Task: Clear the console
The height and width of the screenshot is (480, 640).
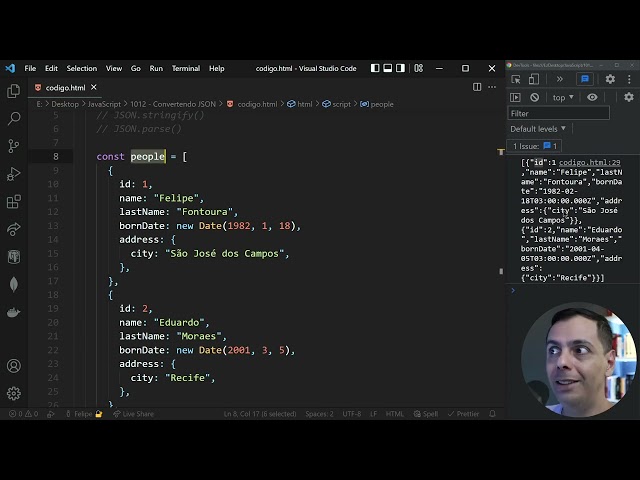Action: coord(534,97)
